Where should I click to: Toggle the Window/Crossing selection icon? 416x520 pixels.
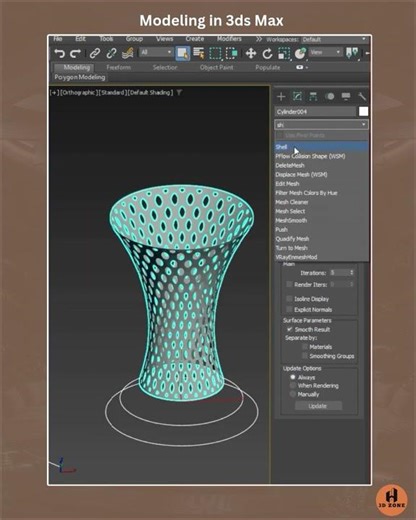click(232, 53)
